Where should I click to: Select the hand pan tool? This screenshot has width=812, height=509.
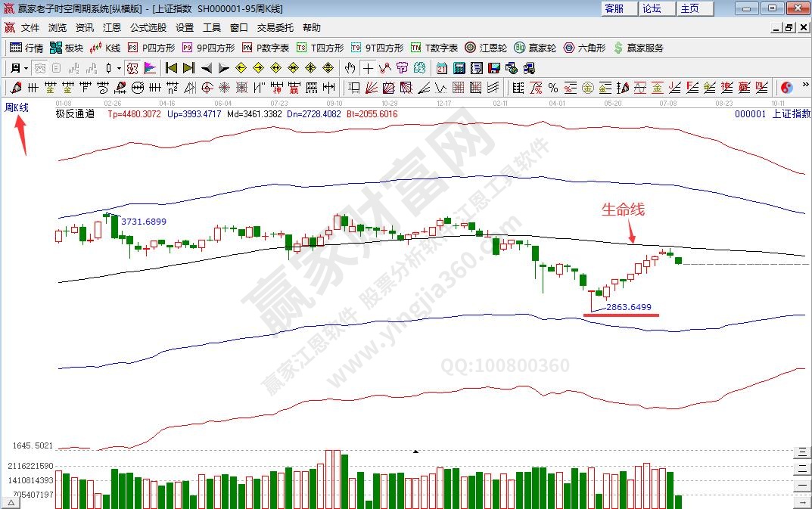(x=350, y=67)
